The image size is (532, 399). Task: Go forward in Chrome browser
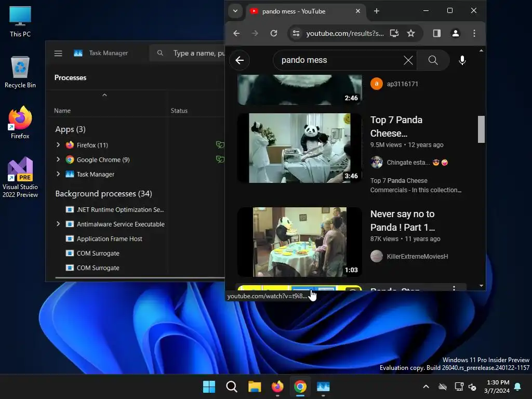click(x=255, y=33)
